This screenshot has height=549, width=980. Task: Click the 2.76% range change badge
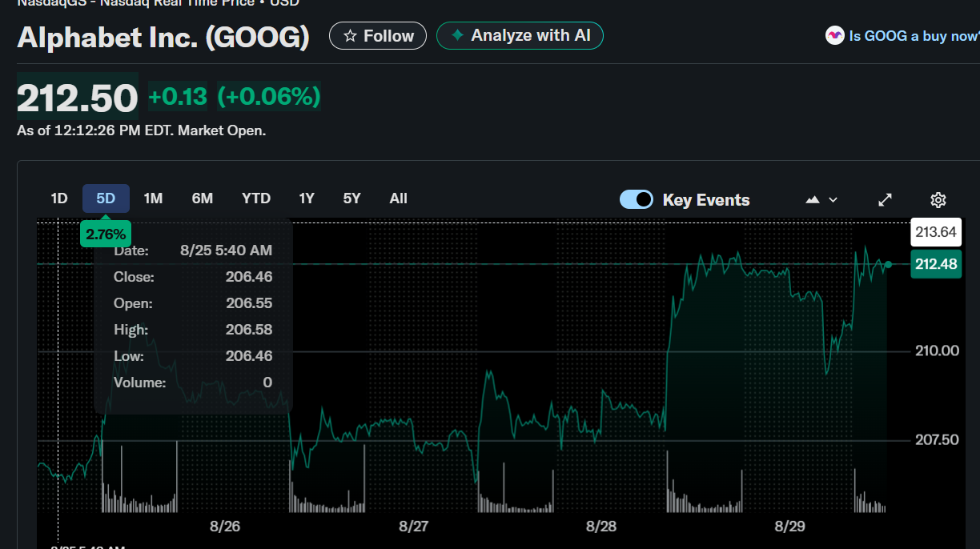(106, 234)
